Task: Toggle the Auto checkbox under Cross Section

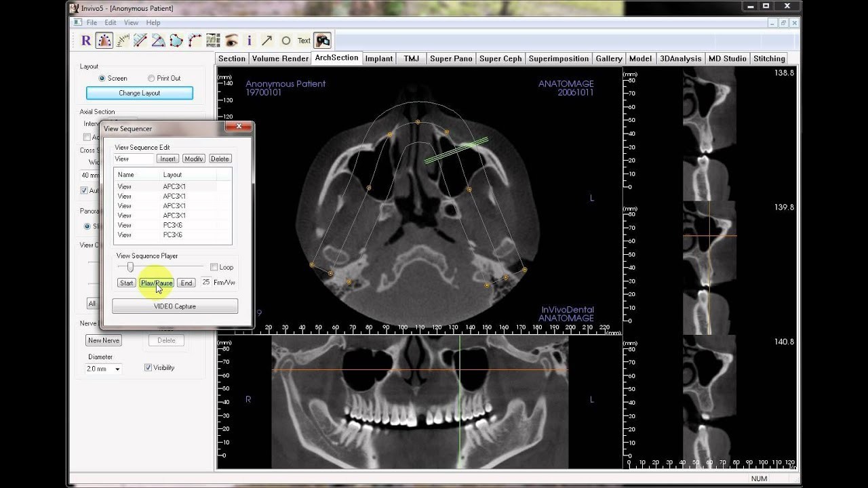Action: 84,190
